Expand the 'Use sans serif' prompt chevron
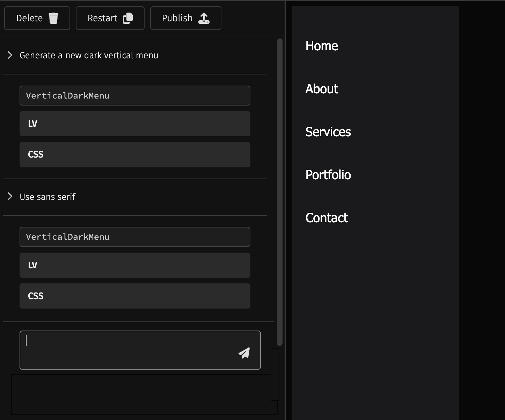 point(10,197)
